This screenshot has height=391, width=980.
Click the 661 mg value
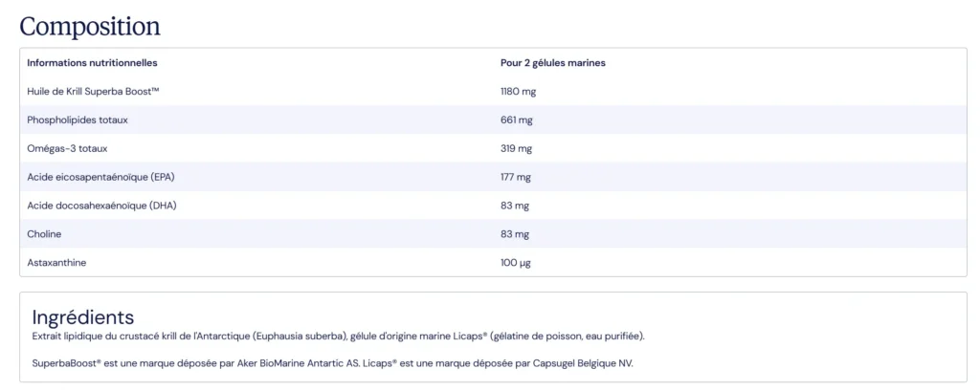pos(516,119)
